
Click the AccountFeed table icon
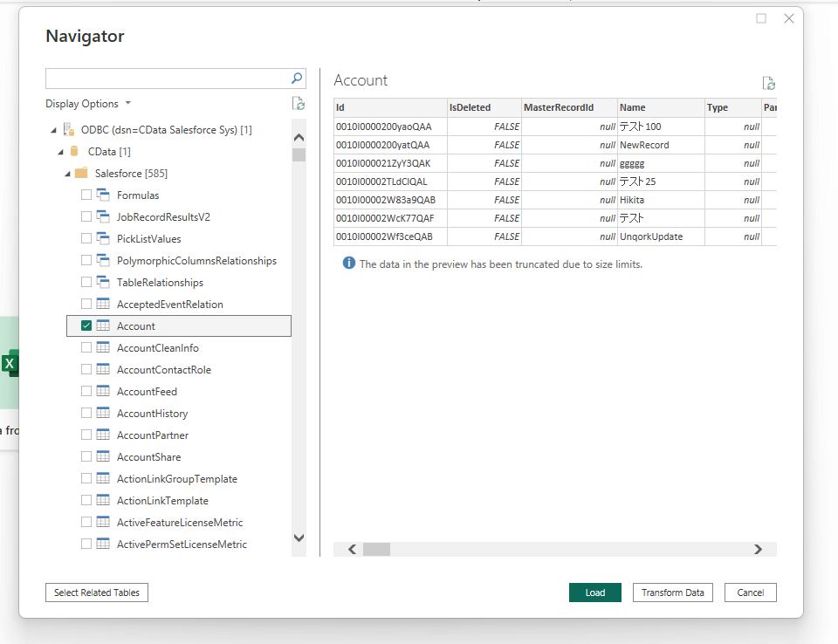tap(103, 392)
